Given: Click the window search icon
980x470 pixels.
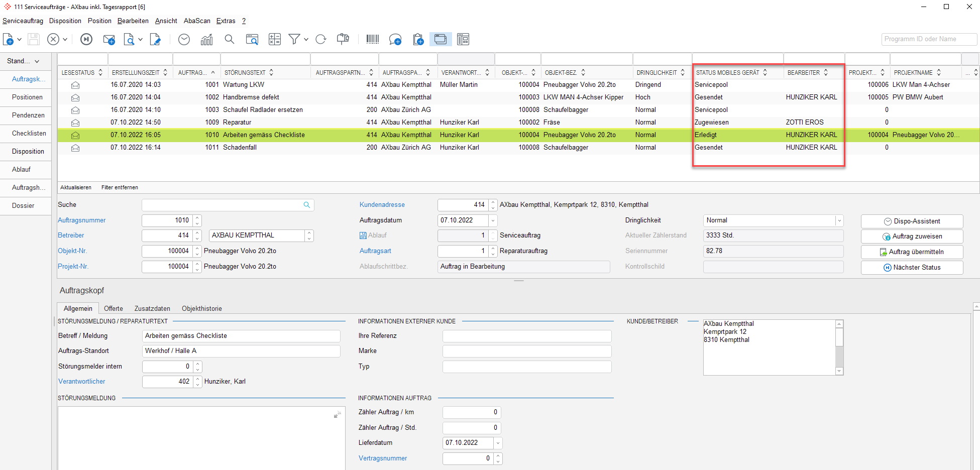Looking at the screenshot, I should pyautogui.click(x=252, y=39).
